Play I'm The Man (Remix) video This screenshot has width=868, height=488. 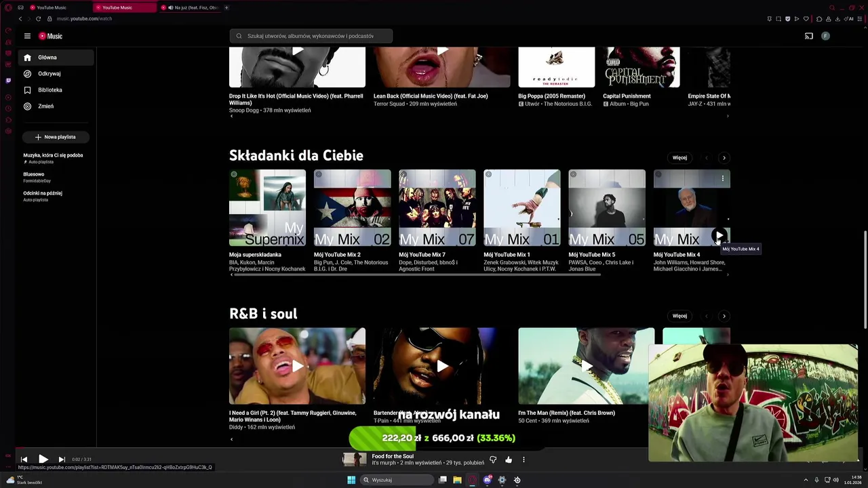click(586, 366)
